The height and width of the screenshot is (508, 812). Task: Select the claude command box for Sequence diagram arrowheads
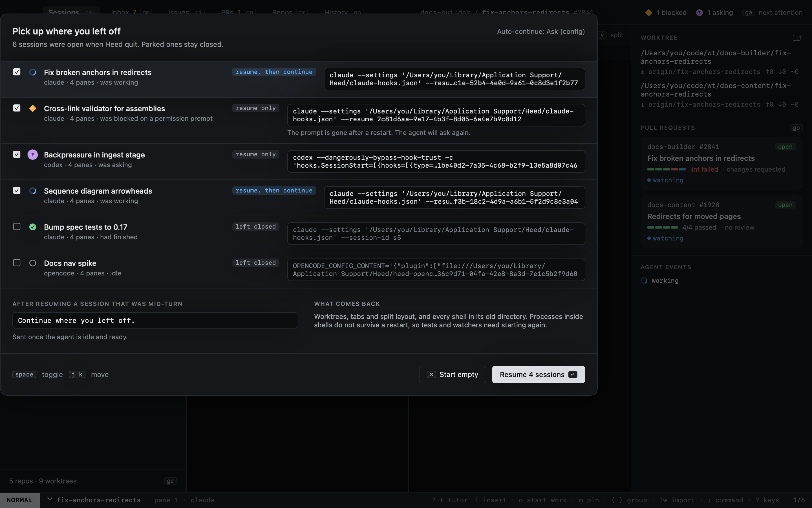454,198
